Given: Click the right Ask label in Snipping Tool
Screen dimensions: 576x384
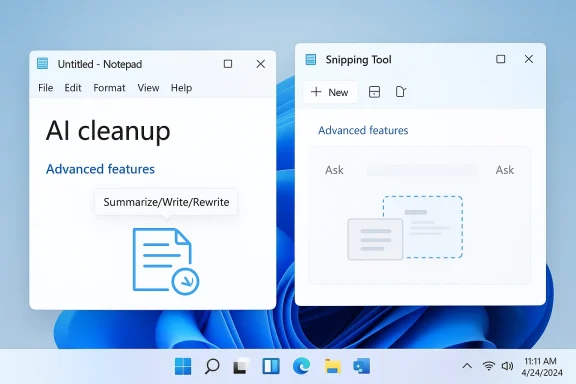Looking at the screenshot, I should pyautogui.click(x=505, y=170).
